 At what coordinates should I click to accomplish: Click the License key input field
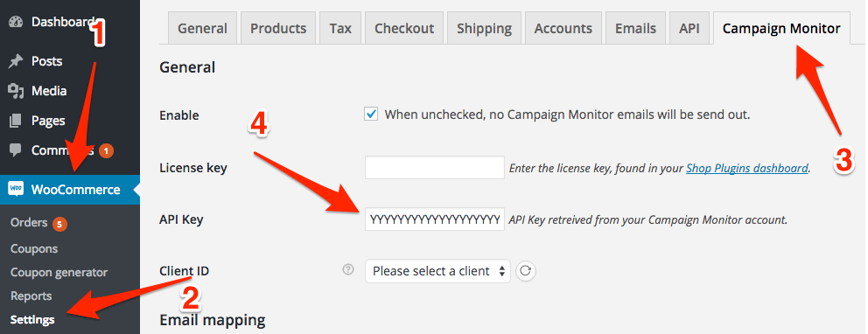point(435,168)
